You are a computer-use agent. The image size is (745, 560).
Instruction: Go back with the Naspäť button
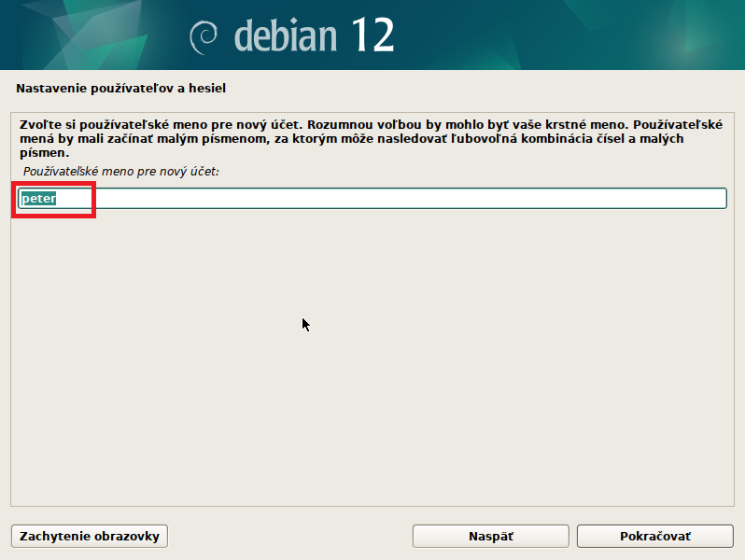point(490,537)
